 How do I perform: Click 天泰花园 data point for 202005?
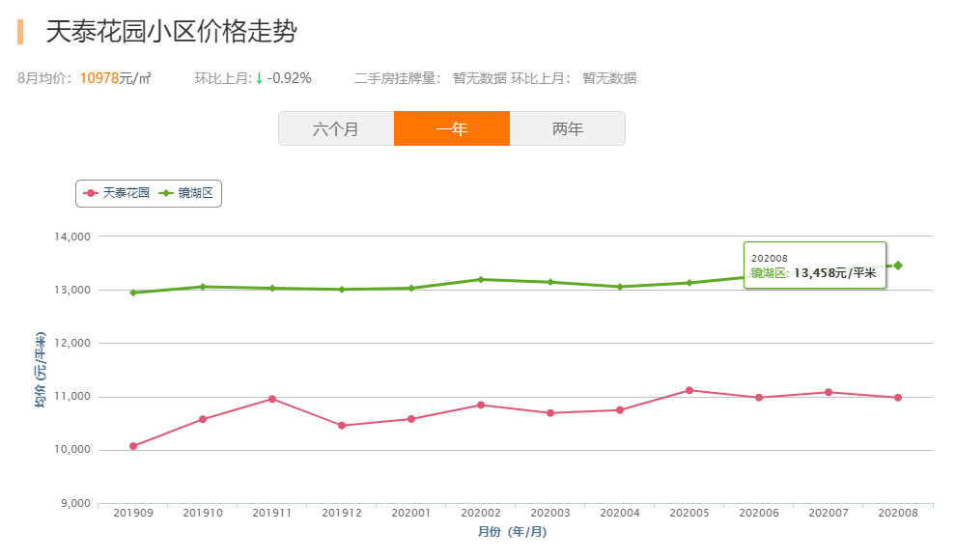click(x=689, y=390)
